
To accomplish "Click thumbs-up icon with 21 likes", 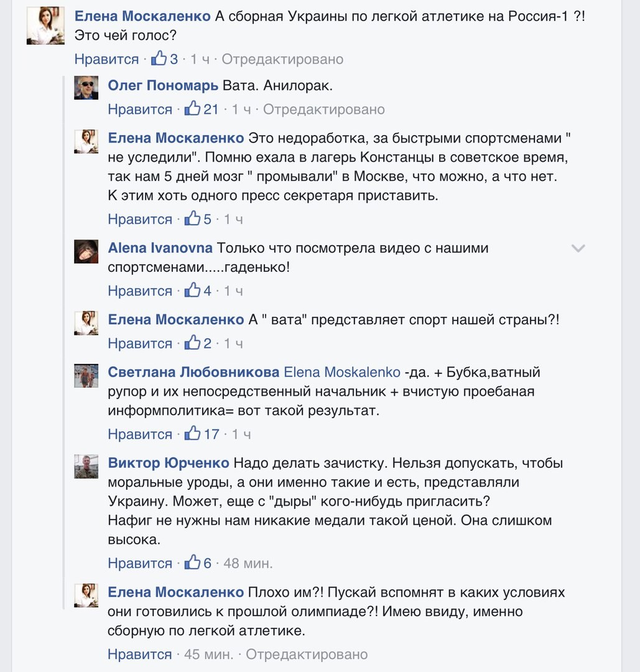I will point(193,109).
